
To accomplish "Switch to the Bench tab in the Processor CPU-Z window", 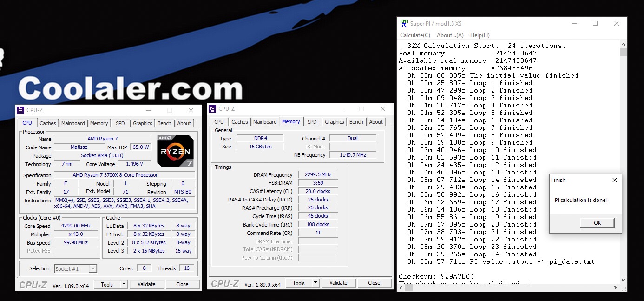I will click(164, 123).
